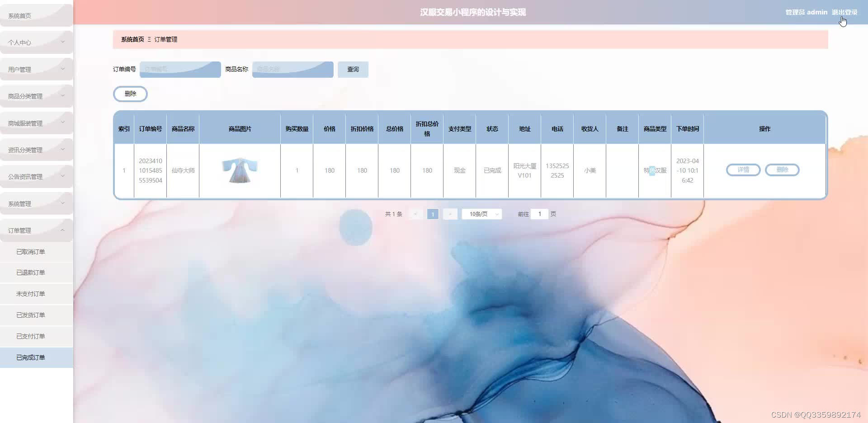Open 详情 for the 仙夺大师 order
Image resolution: width=868 pixels, height=423 pixels.
(x=743, y=170)
